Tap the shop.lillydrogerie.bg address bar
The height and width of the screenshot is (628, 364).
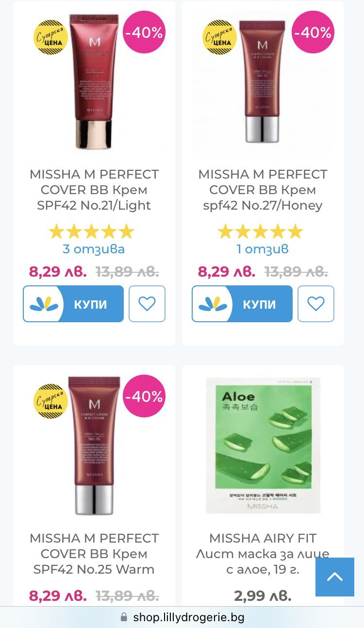[182, 617]
